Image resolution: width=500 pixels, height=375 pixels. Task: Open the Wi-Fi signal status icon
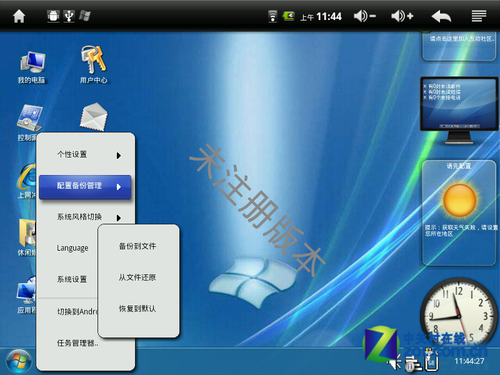point(273,16)
